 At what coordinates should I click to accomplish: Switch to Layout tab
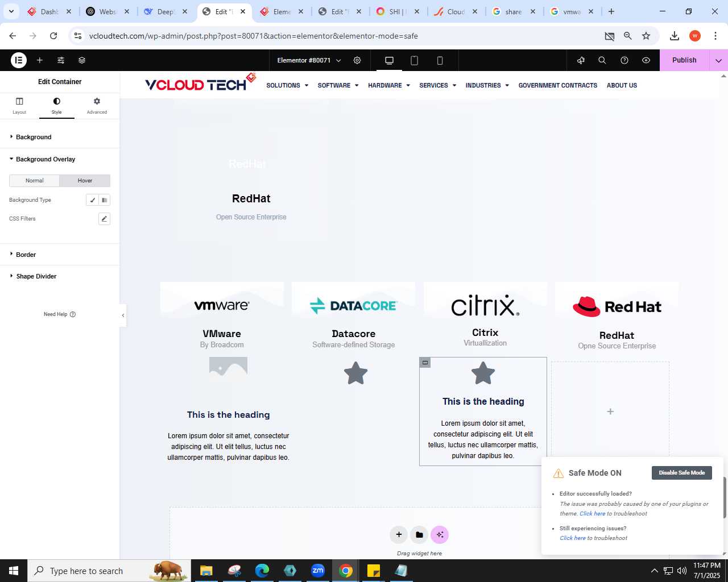pyautogui.click(x=19, y=106)
